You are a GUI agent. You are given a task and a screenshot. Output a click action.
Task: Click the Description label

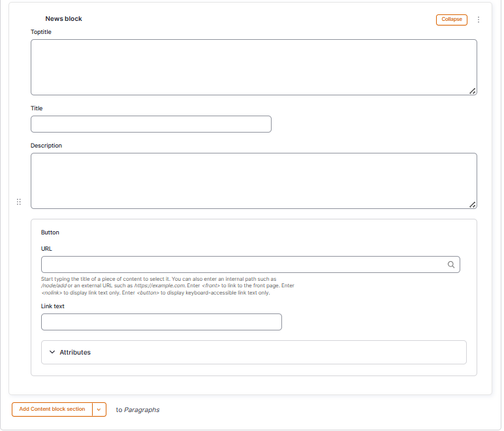[46, 146]
